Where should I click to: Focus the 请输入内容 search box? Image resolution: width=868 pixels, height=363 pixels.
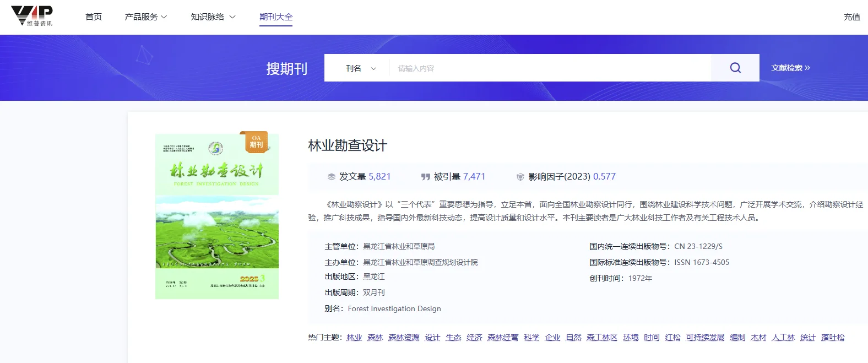[x=550, y=68]
